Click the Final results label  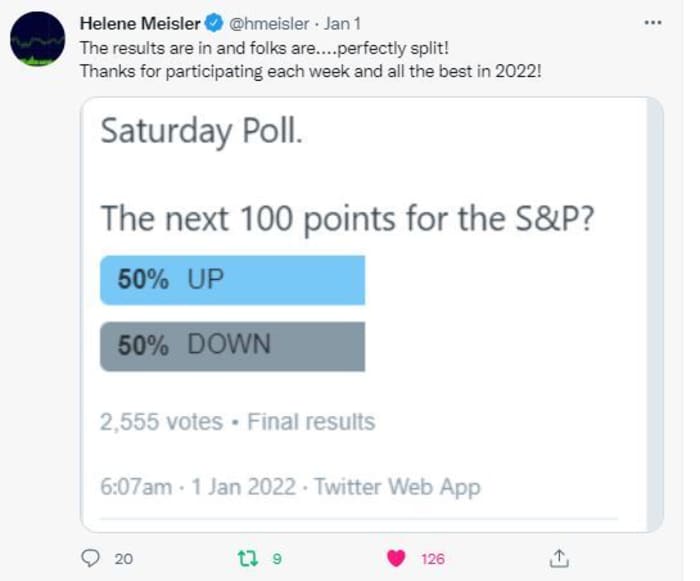(309, 422)
